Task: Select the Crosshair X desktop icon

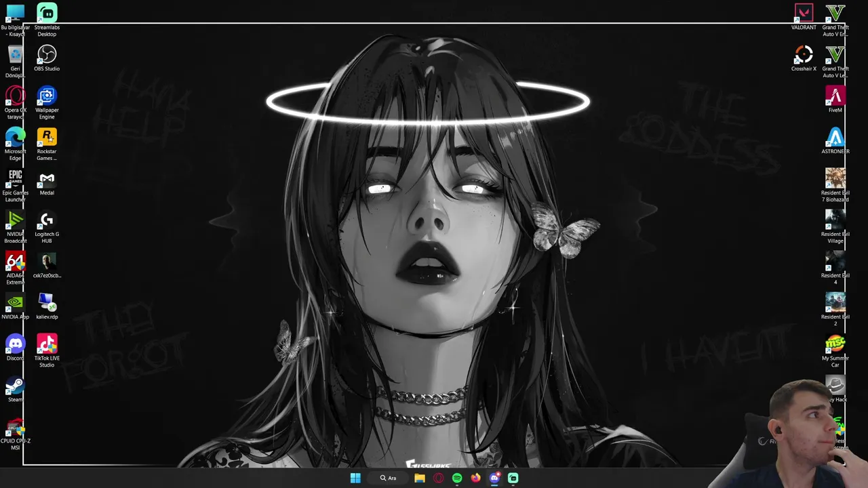Action: (x=804, y=54)
